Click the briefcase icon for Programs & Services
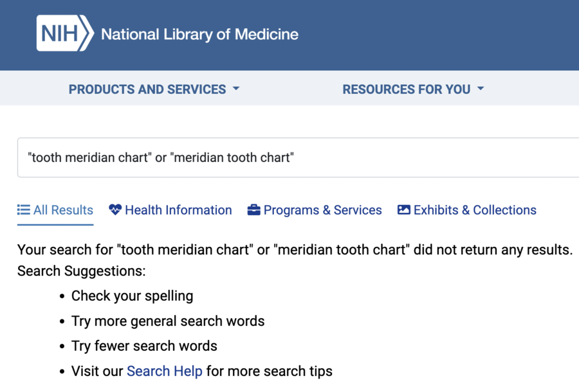579x392 pixels. (253, 210)
